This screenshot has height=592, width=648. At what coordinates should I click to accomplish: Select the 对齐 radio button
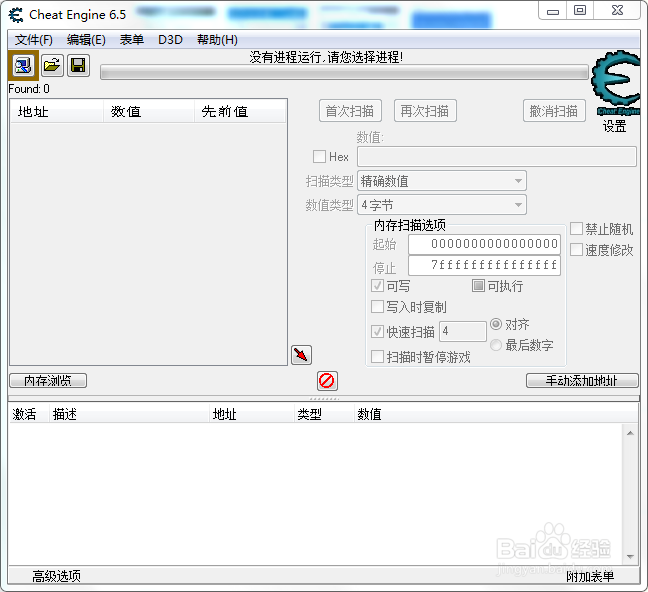pyautogui.click(x=496, y=324)
